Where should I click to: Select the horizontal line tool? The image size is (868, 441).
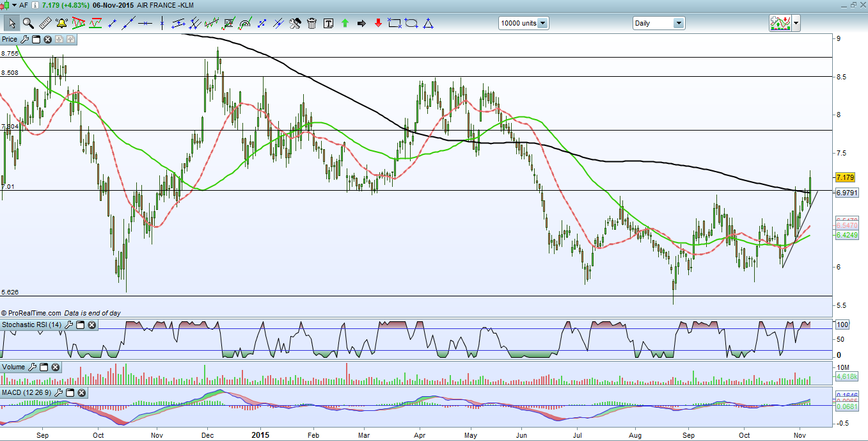[145, 24]
